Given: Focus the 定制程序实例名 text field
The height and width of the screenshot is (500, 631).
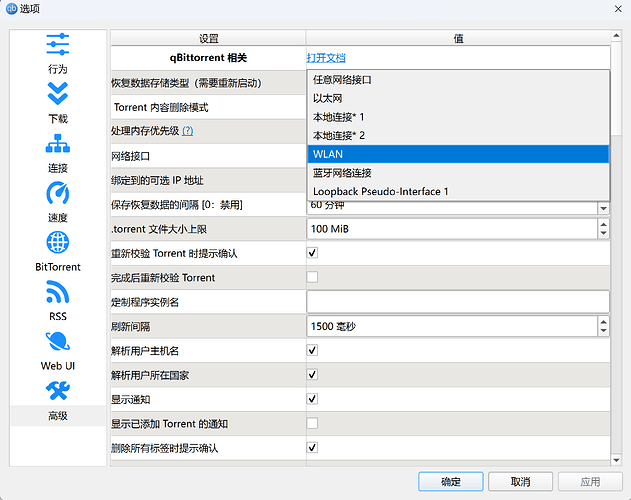Looking at the screenshot, I should (x=458, y=302).
